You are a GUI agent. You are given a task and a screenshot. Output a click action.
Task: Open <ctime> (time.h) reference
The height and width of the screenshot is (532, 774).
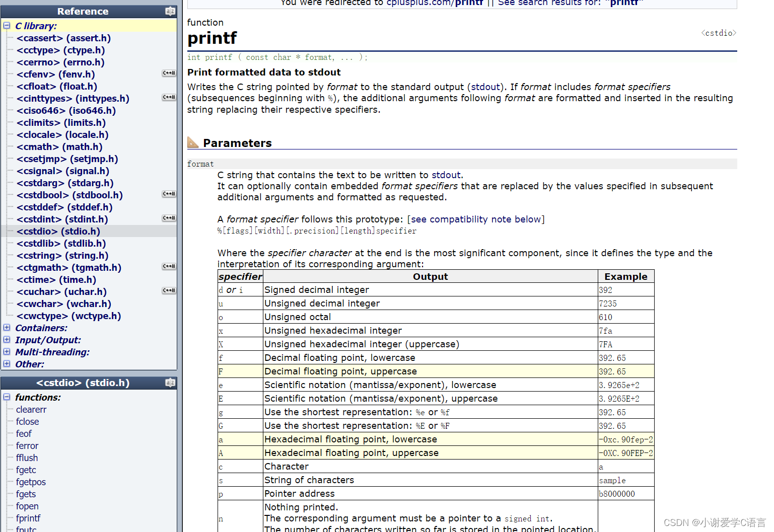pyautogui.click(x=56, y=280)
